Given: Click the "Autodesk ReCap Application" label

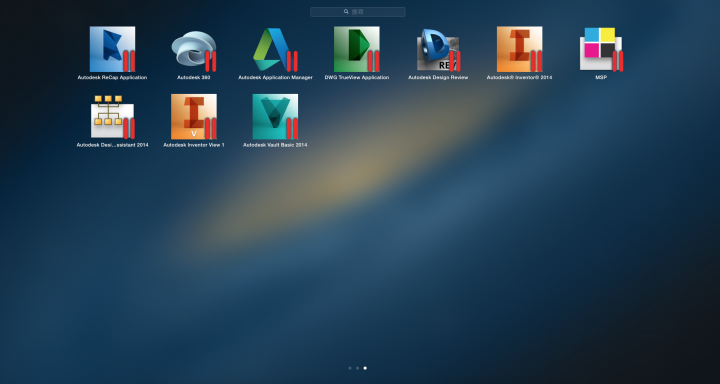Looking at the screenshot, I should tap(112, 78).
